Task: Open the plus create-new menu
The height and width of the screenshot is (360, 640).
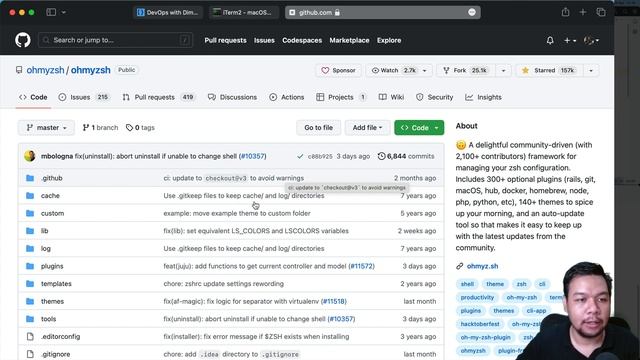Action: (x=570, y=40)
